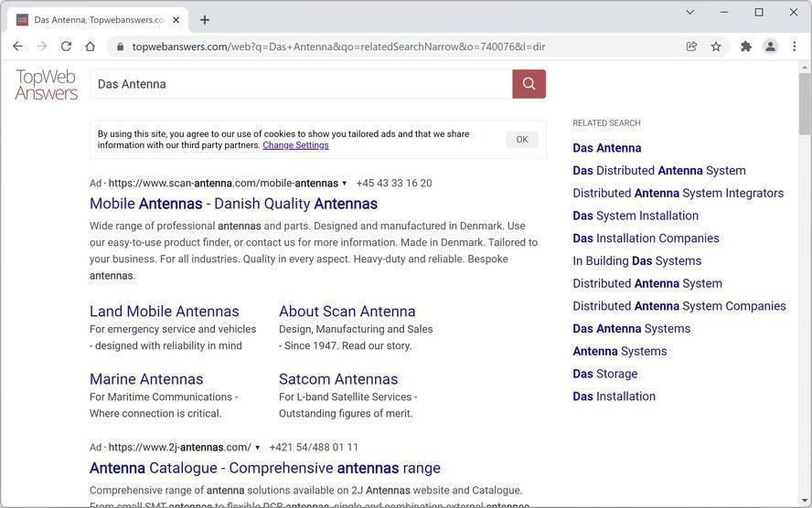Click the scrollbar up arrow
The height and width of the screenshot is (508, 812).
coord(805,67)
